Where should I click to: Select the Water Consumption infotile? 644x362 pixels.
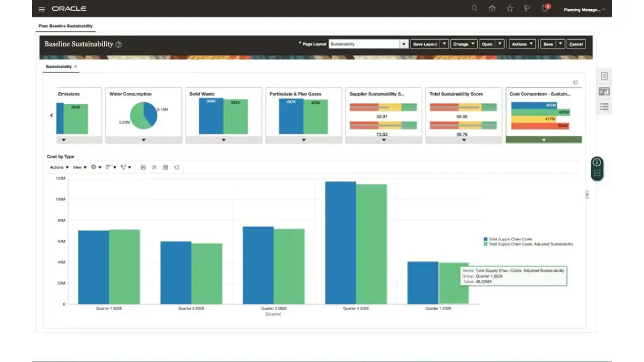pos(143,115)
